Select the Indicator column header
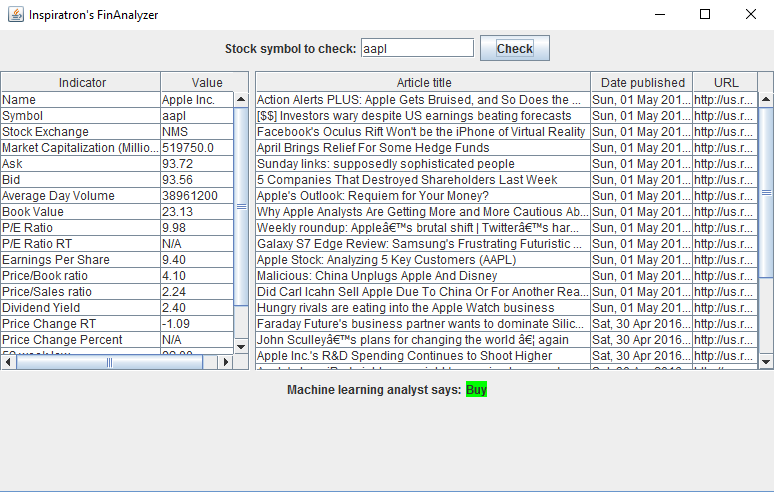774x492 pixels. point(81,82)
